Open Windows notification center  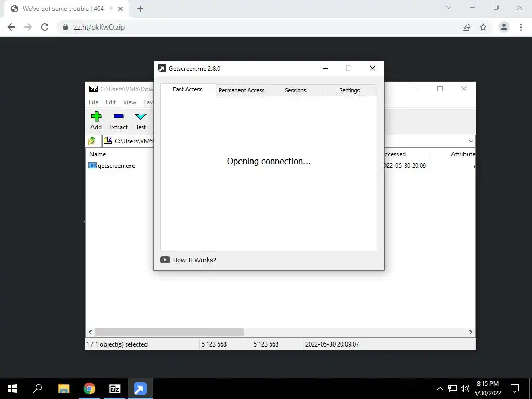tap(515, 389)
